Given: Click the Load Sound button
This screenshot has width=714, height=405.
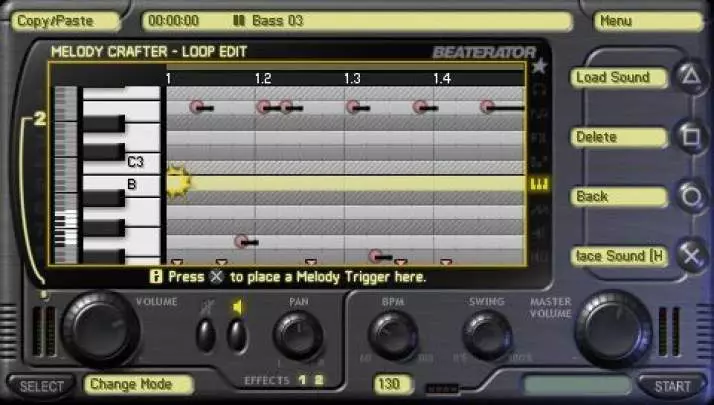Looking at the screenshot, I should point(619,77).
